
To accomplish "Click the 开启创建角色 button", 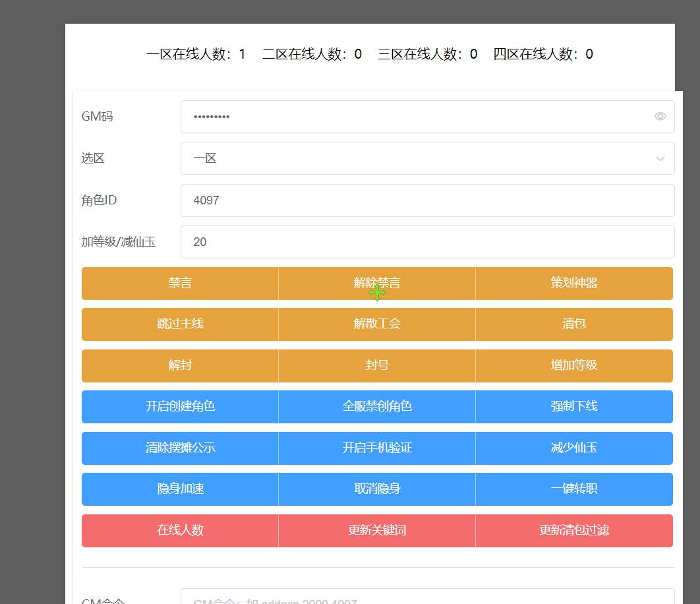I will click(180, 407).
